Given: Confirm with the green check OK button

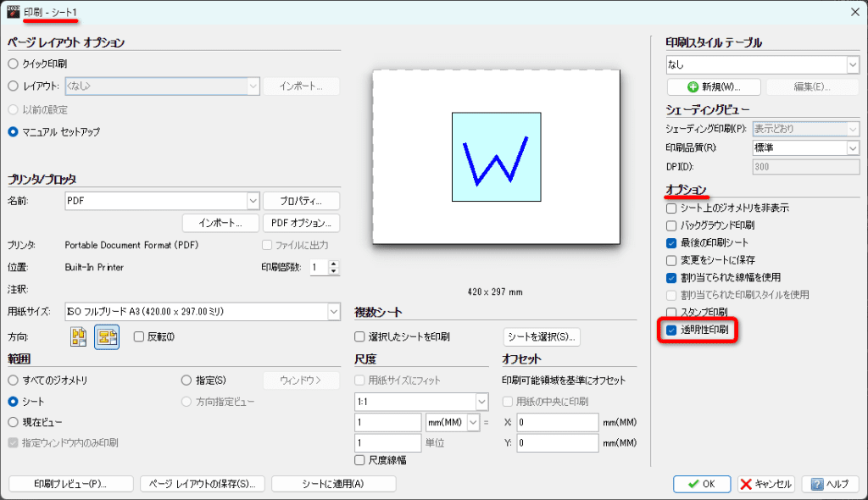Looking at the screenshot, I should [702, 484].
